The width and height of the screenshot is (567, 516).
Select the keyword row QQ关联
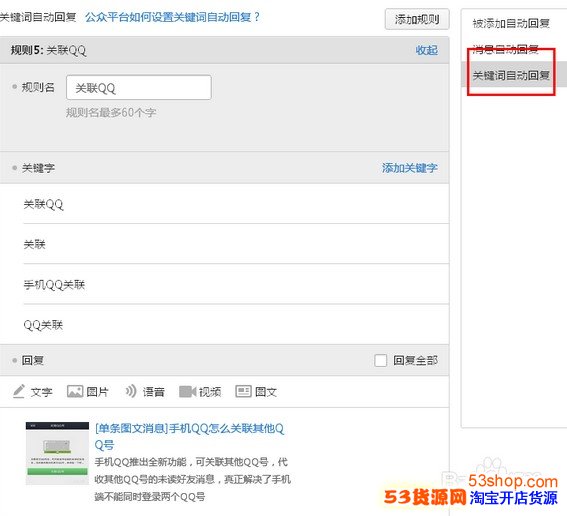[236, 325]
